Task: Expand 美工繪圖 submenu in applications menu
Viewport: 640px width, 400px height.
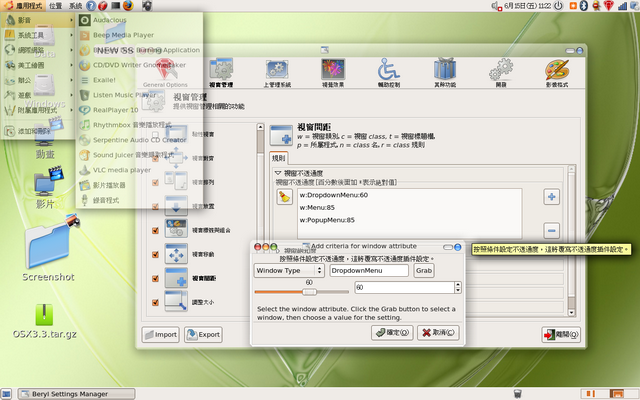Action: tap(38, 65)
